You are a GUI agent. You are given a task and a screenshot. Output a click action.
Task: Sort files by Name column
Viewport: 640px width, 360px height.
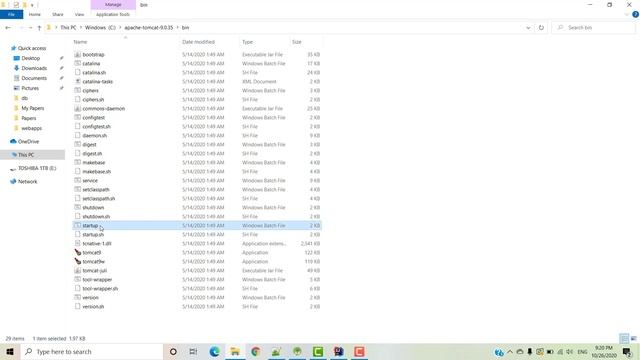click(80, 42)
